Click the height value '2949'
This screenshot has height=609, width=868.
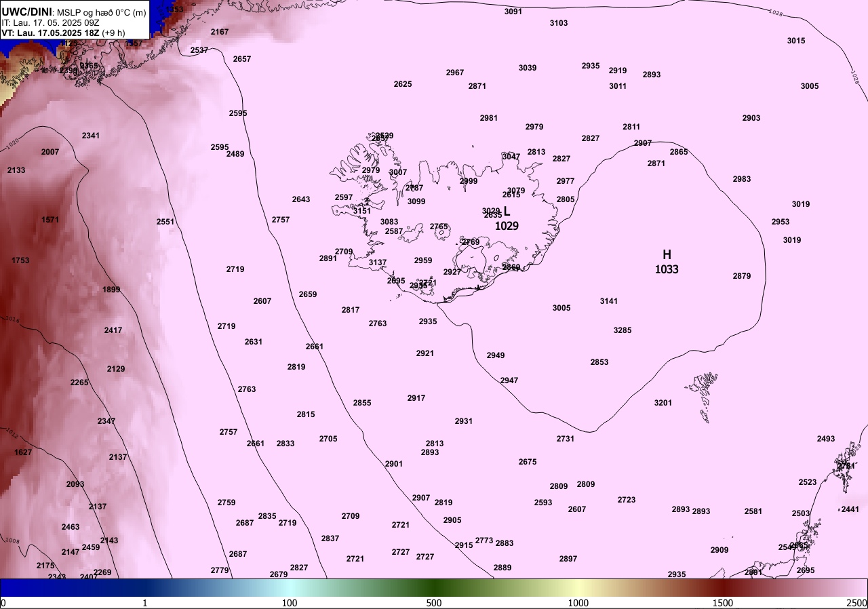point(496,355)
